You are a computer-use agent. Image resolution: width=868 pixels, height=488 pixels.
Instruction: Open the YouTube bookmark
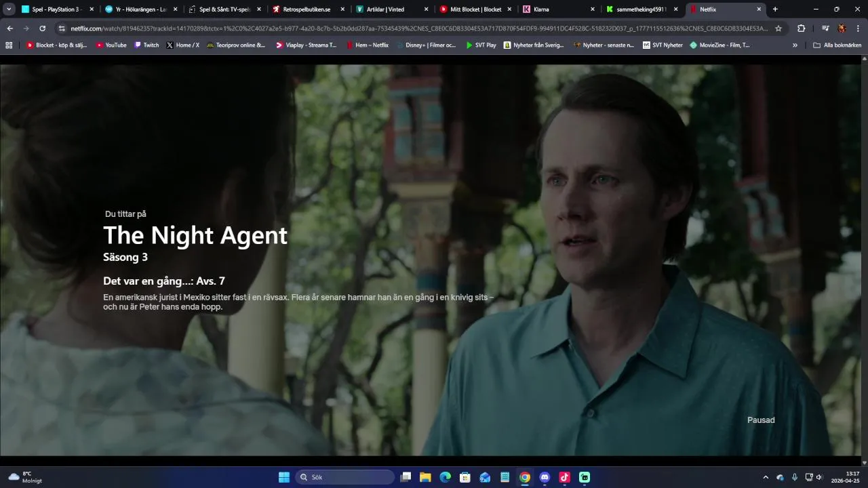[111, 45]
